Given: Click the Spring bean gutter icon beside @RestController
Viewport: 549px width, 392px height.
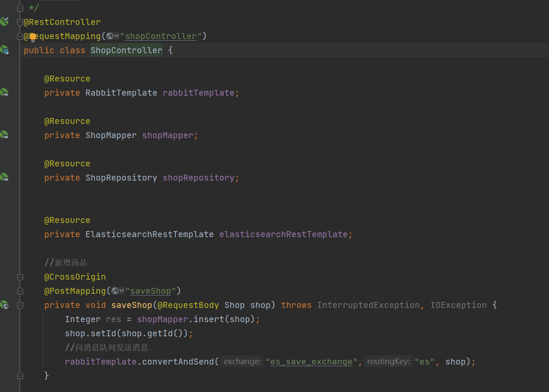Looking at the screenshot, I should [4, 21].
